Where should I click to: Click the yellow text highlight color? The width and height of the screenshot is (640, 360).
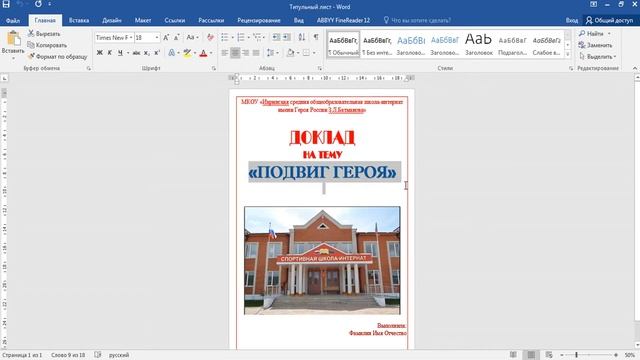(187, 53)
